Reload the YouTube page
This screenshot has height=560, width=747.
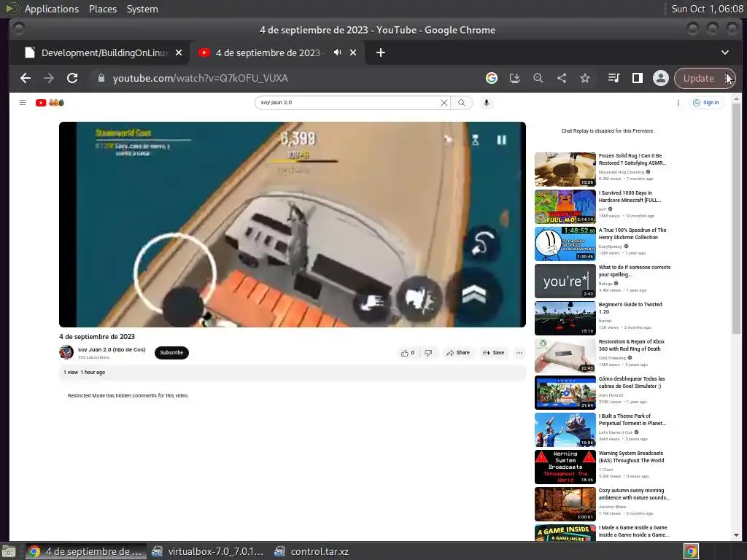pyautogui.click(x=72, y=78)
